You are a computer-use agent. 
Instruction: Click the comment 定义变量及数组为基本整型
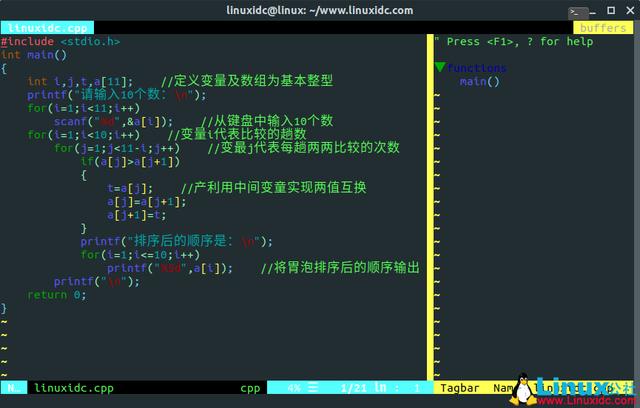click(x=247, y=81)
